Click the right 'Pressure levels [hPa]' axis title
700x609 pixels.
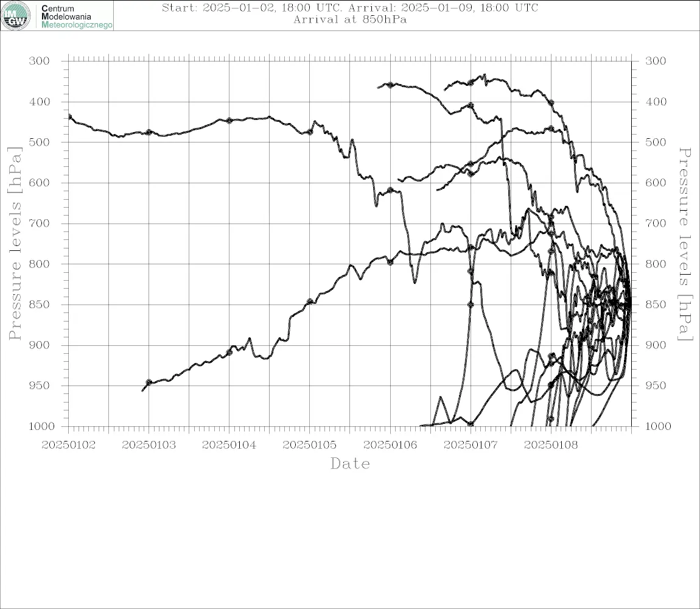point(685,244)
